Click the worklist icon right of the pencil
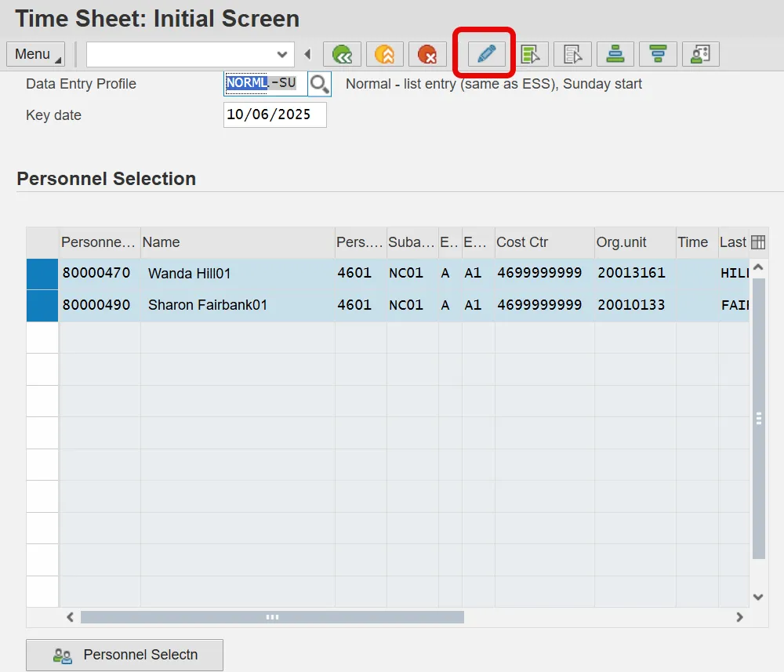784x672 pixels. 530,54
